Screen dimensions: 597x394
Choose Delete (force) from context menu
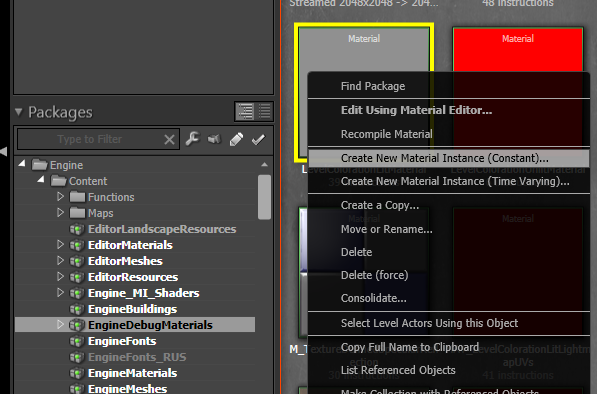pyautogui.click(x=449, y=275)
